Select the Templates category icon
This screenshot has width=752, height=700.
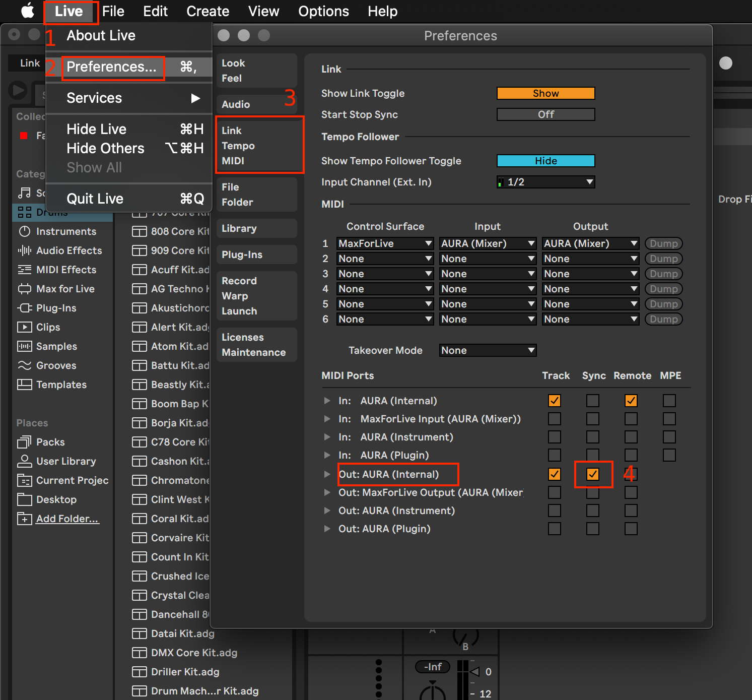[24, 385]
